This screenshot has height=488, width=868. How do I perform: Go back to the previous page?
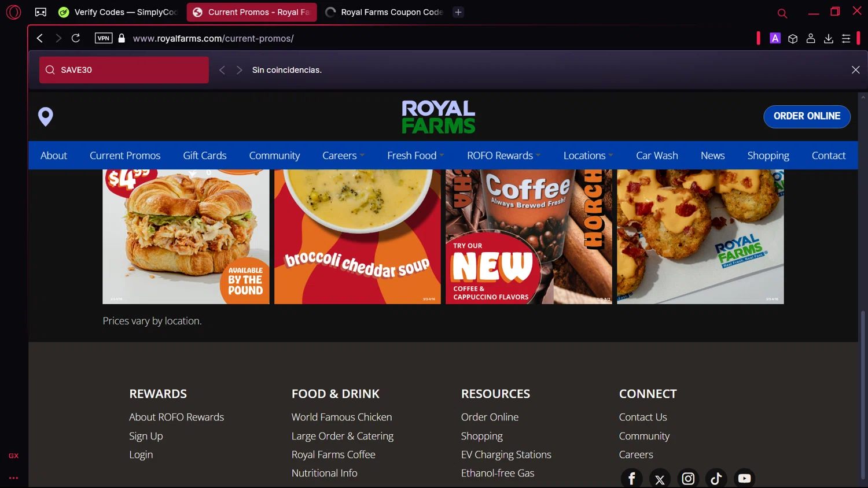[x=40, y=38]
